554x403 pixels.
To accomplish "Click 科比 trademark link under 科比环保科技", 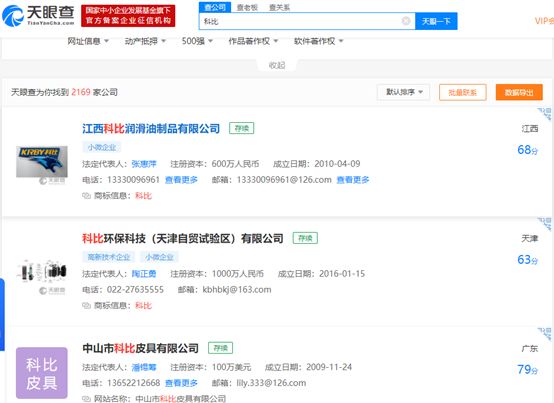I will click(x=143, y=306).
